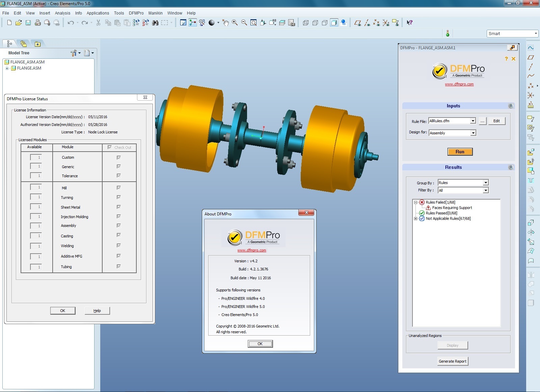Click the Rule File browse ellipsis button
The height and width of the screenshot is (392, 540).
(483, 121)
